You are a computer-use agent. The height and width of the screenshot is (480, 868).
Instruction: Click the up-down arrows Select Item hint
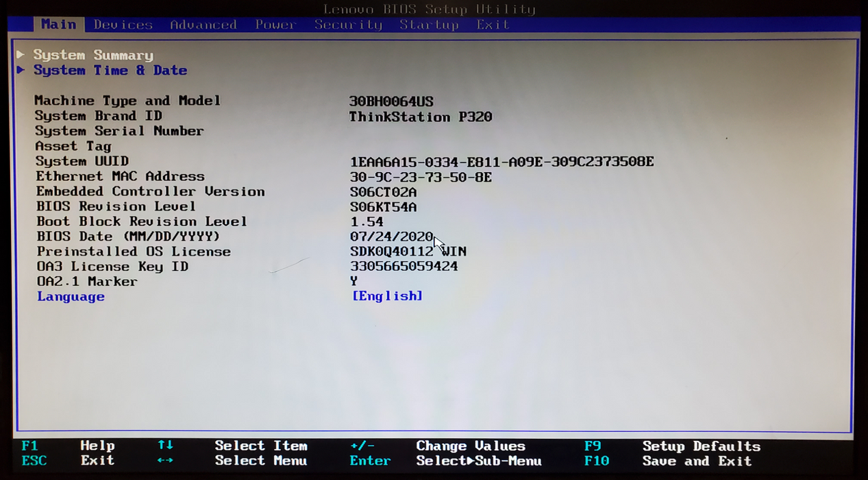(x=233, y=446)
